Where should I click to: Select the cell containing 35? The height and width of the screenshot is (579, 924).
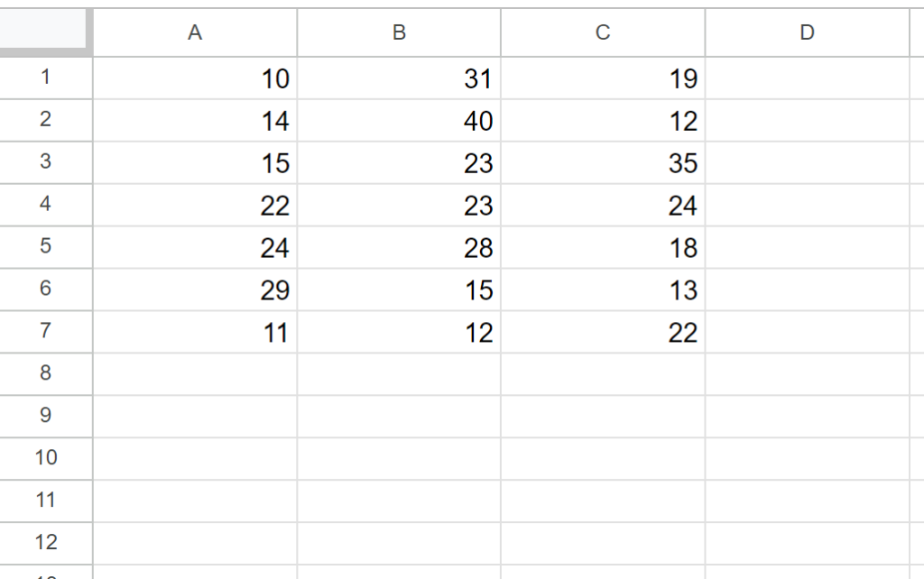[x=603, y=163]
